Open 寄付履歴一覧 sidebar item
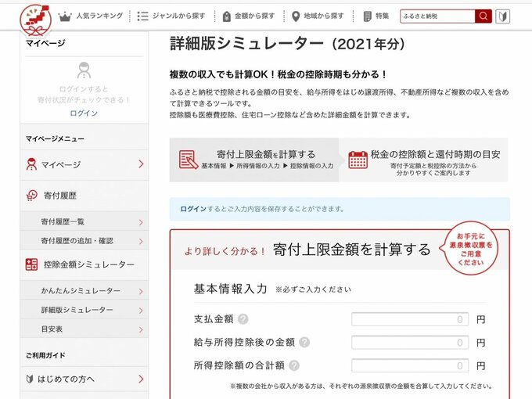 84,223
